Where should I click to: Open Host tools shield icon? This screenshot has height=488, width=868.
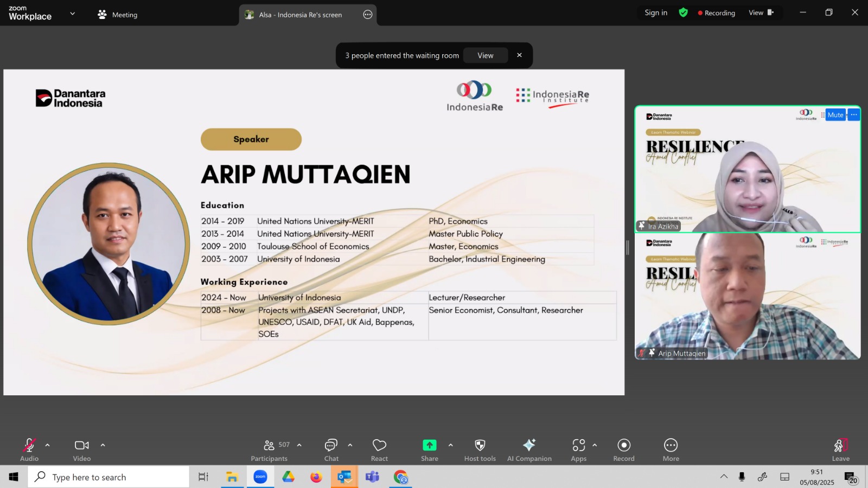[480, 445]
